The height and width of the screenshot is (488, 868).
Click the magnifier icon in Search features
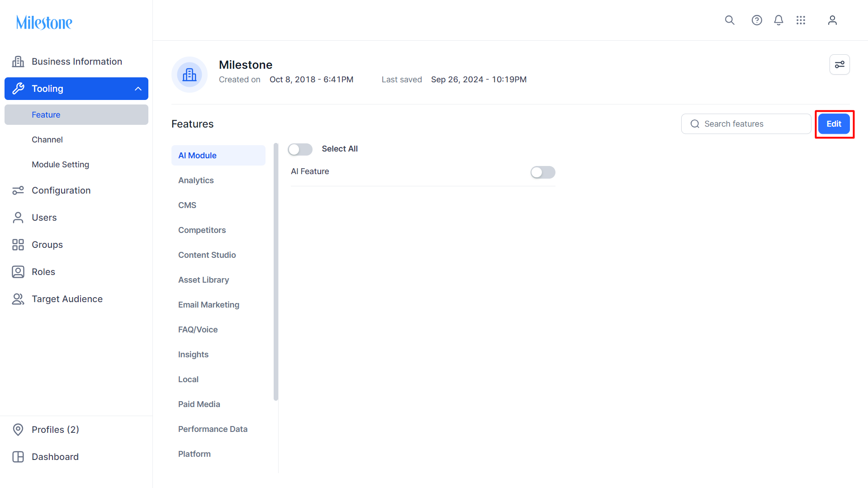(695, 124)
